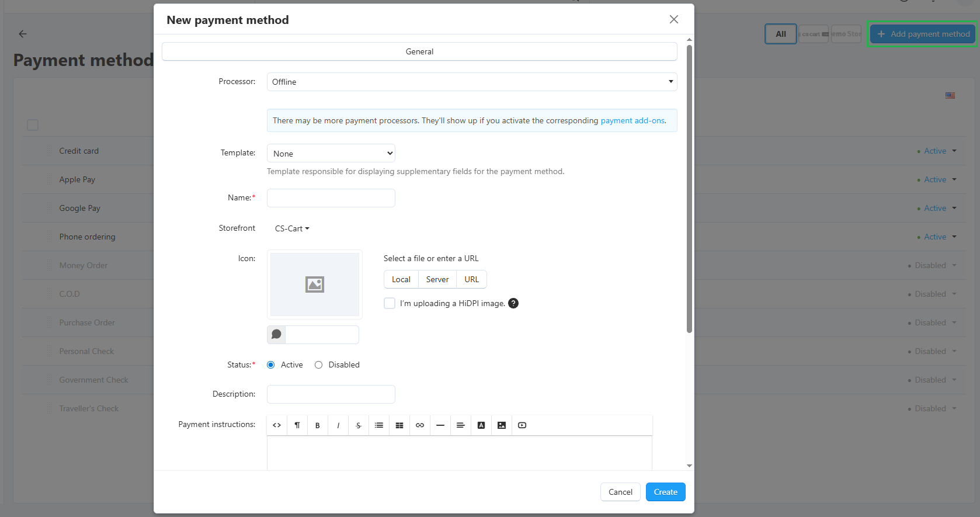This screenshot has width=980, height=517.
Task: Insert a horizontal line in the editor
Action: (440, 425)
